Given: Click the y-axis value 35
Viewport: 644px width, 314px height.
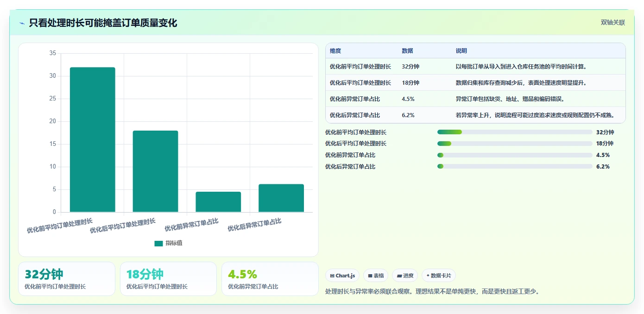Looking at the screenshot, I should pyautogui.click(x=52, y=54).
